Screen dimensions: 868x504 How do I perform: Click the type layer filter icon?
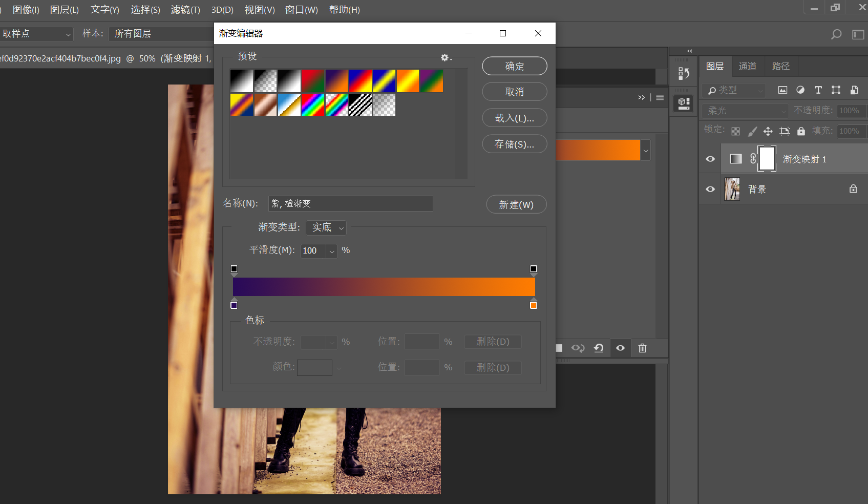click(x=818, y=90)
